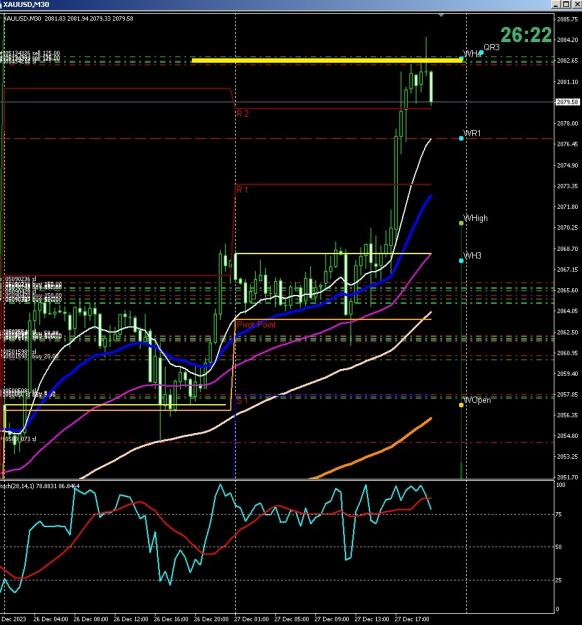This screenshot has width=582, height=625.
Task: Click the red R 2 pivot label
Action: (242, 114)
